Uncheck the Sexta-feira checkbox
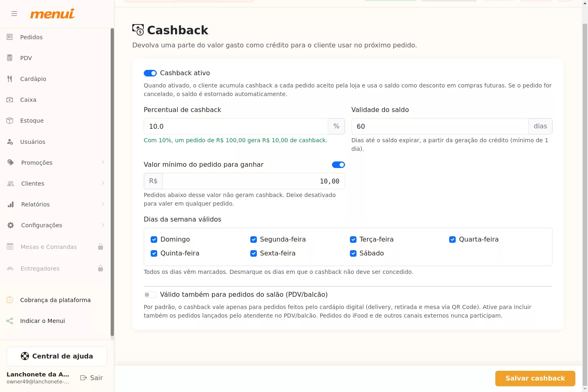Image resolution: width=588 pixels, height=392 pixels. coord(254,253)
